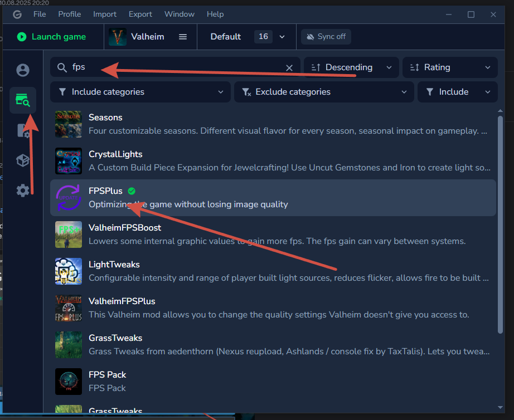
Task: Open the Default profile dropdown
Action: coord(248,37)
